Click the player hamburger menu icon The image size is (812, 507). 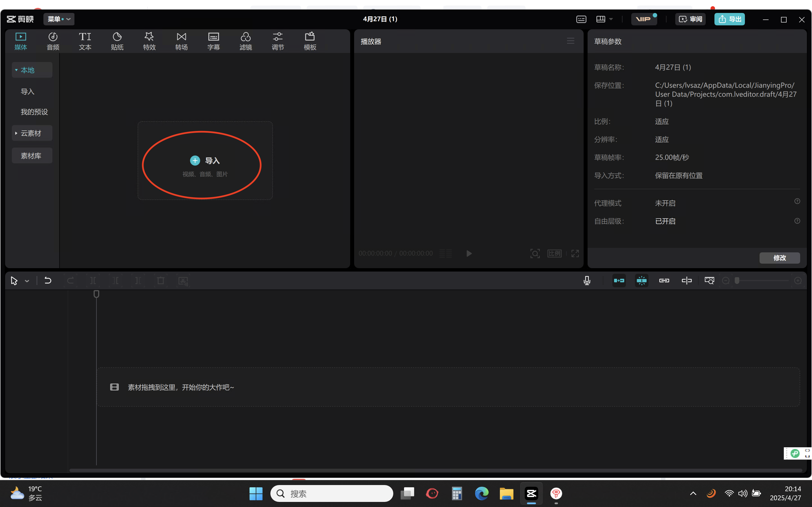570,41
